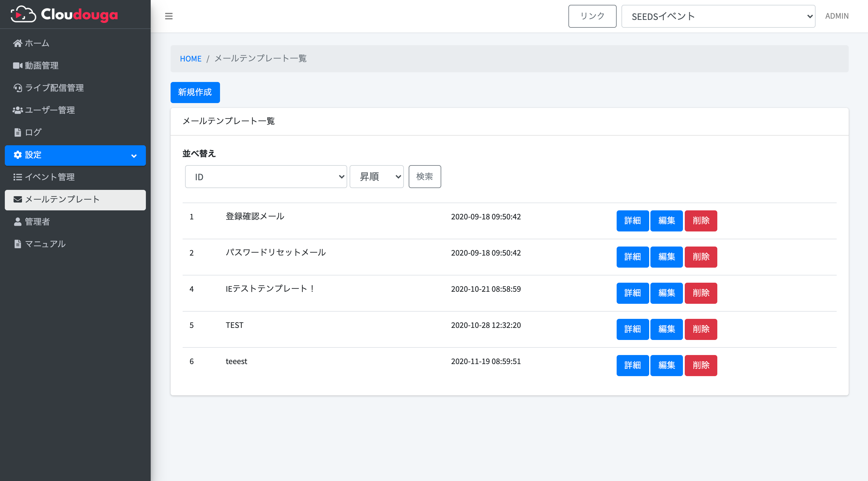Click the リンク button
The image size is (868, 481).
(592, 16)
